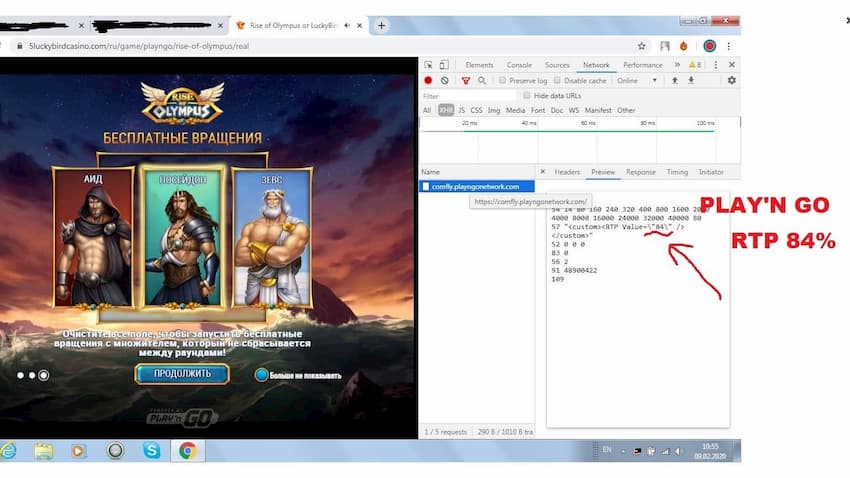This screenshot has height=478, width=850.
Task: Check Hide data URLs
Action: pyautogui.click(x=526, y=95)
